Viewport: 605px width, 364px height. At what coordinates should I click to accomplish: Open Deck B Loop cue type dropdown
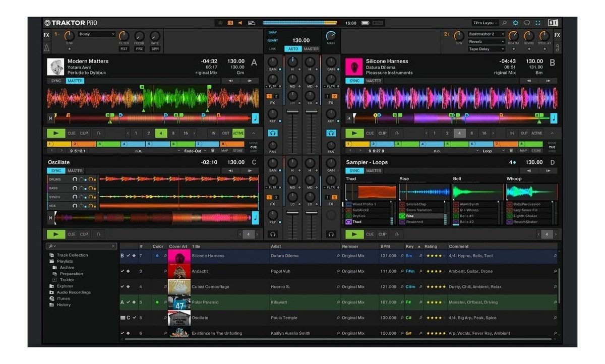(x=493, y=151)
